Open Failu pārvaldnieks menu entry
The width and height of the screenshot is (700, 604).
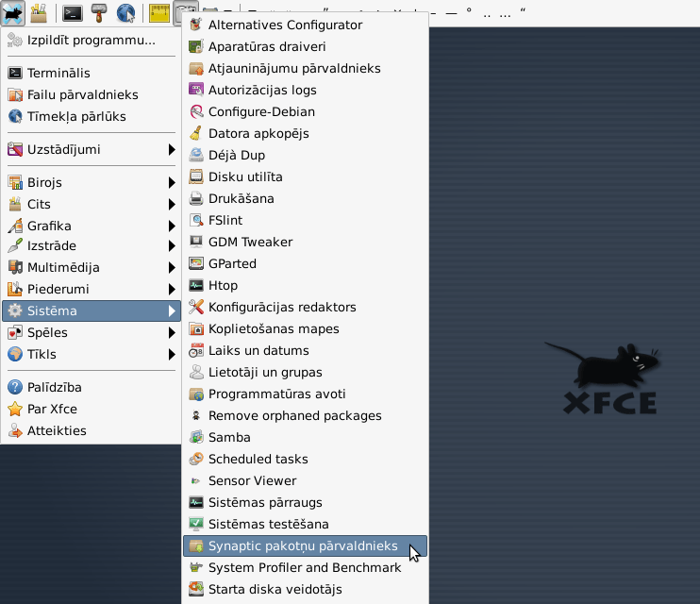92,94
